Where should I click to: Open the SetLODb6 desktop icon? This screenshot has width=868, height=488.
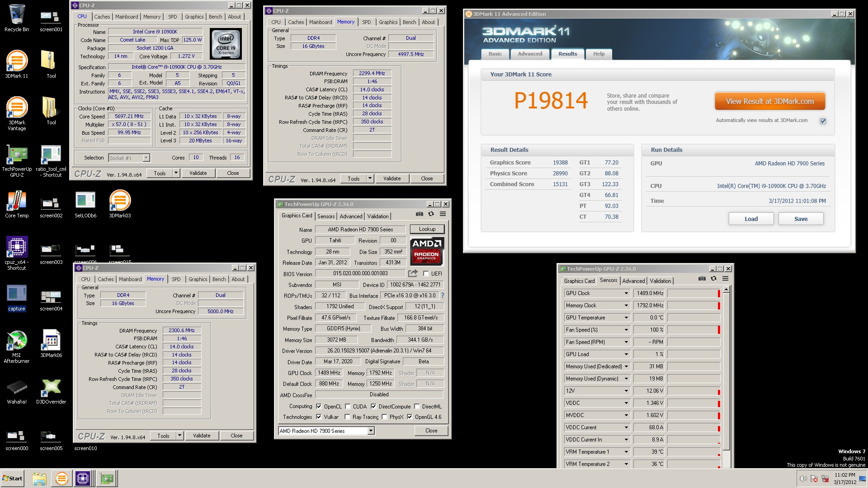[85, 205]
